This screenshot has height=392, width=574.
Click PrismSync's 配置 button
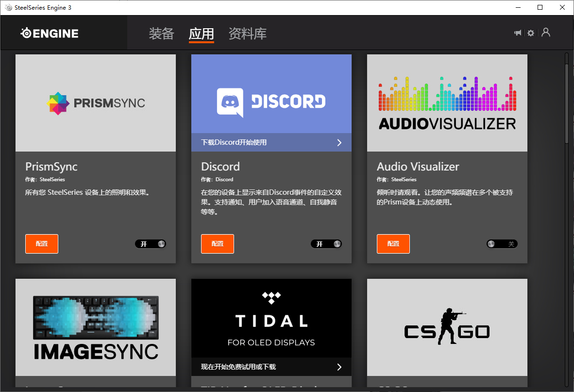42,243
